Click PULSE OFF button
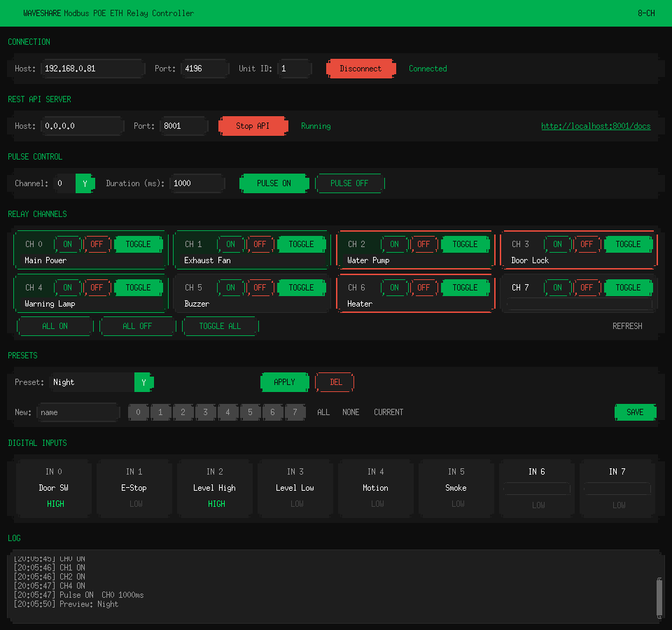672x630 pixels. (x=349, y=183)
